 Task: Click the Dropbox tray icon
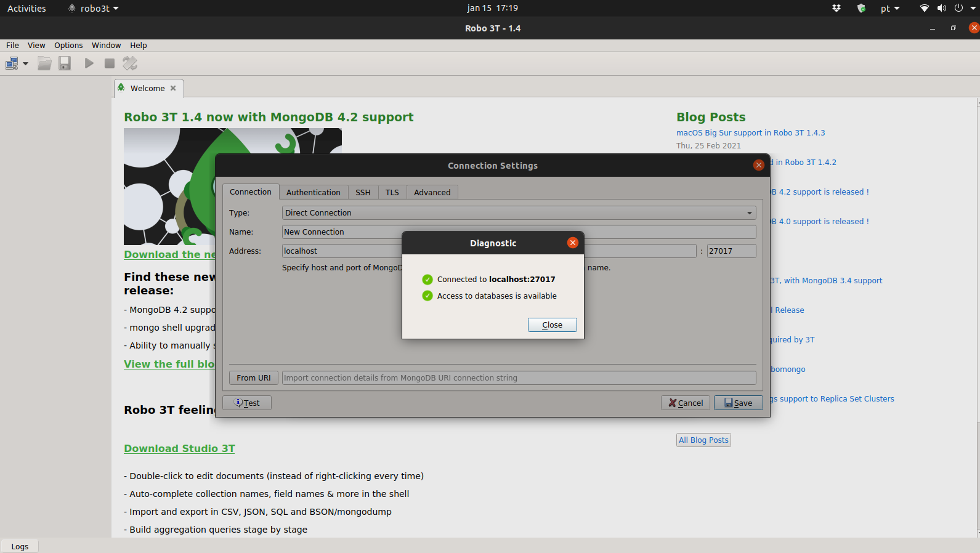pos(836,8)
